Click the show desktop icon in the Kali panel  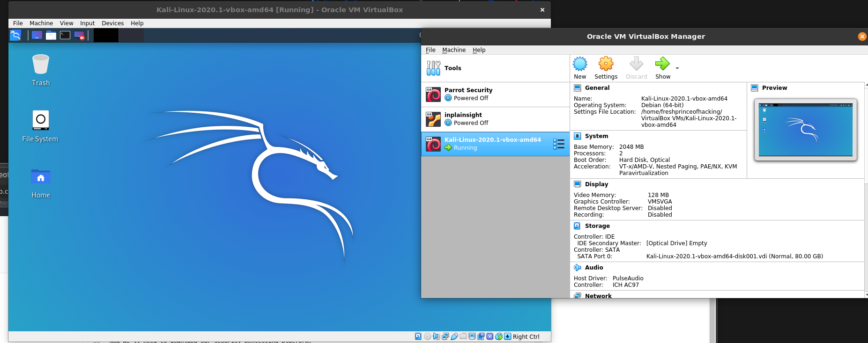click(37, 35)
